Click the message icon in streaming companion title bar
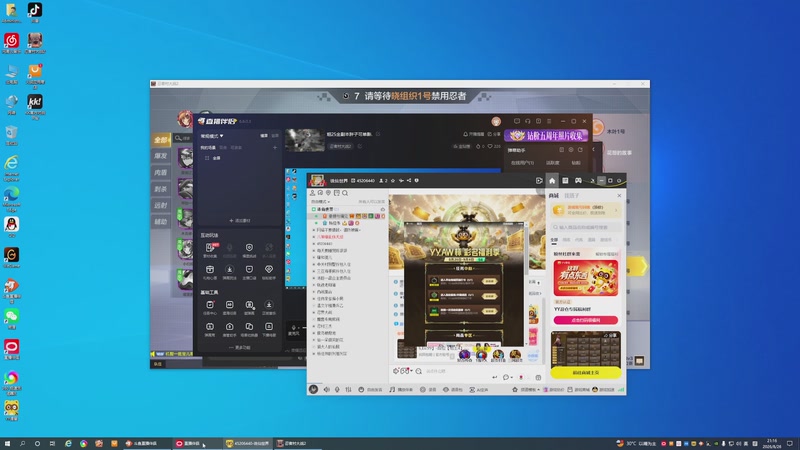This screenshot has height=450, width=800. 517,121
